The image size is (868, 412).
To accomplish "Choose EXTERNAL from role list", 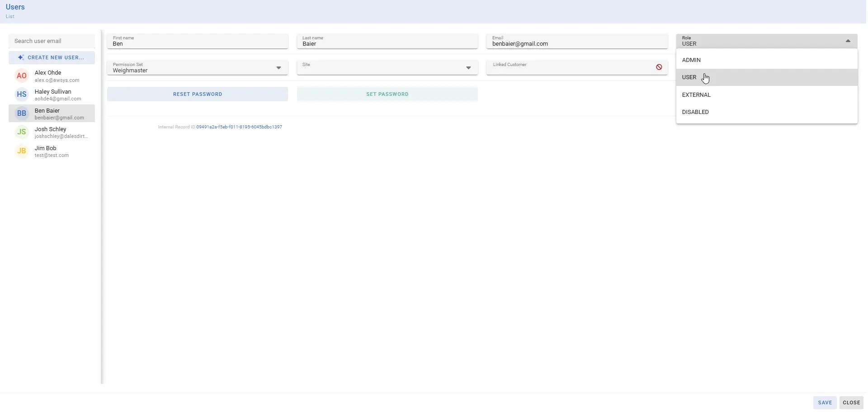I will tap(696, 95).
